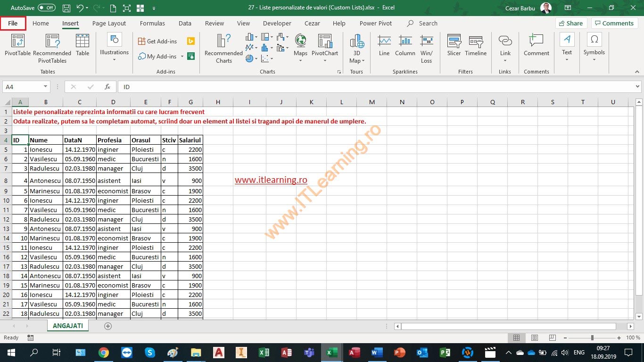Open the Bing Maps add-in icon

(191, 41)
